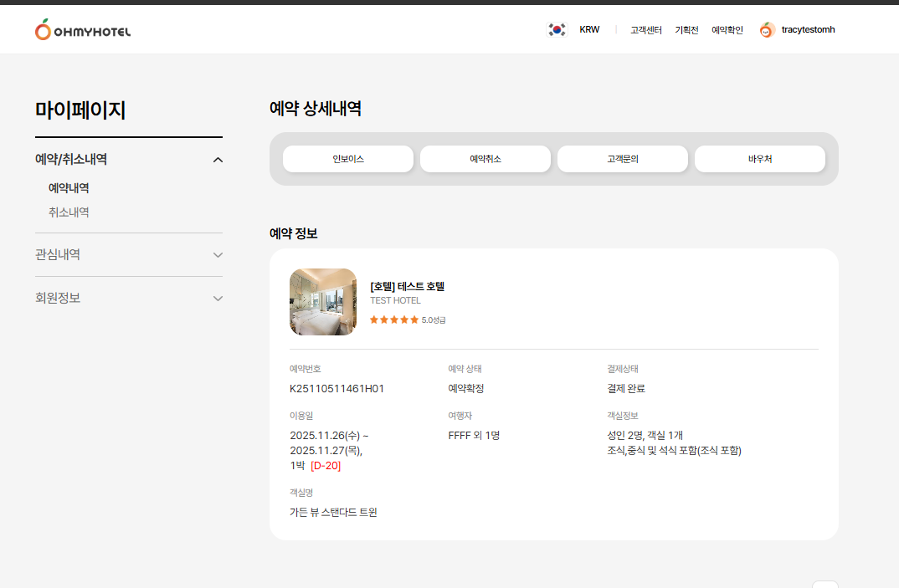This screenshot has width=899, height=588.
Task: Go to 고객센터 in top menu
Action: (x=646, y=30)
